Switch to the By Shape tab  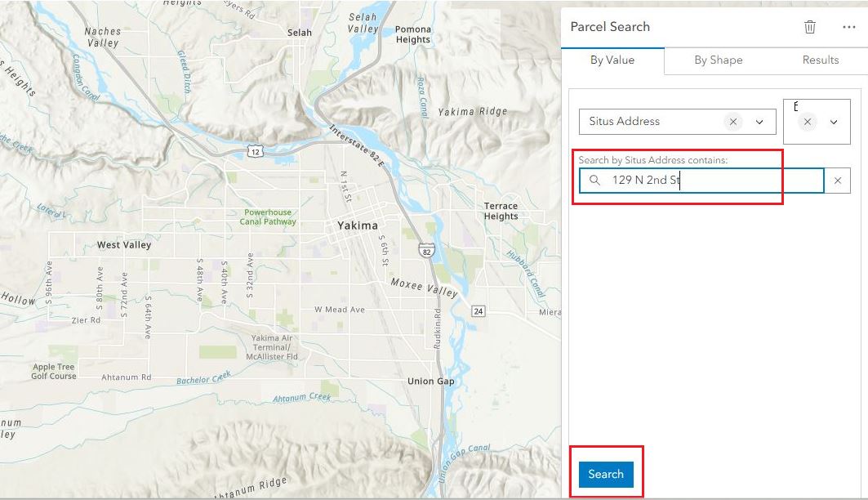point(718,60)
